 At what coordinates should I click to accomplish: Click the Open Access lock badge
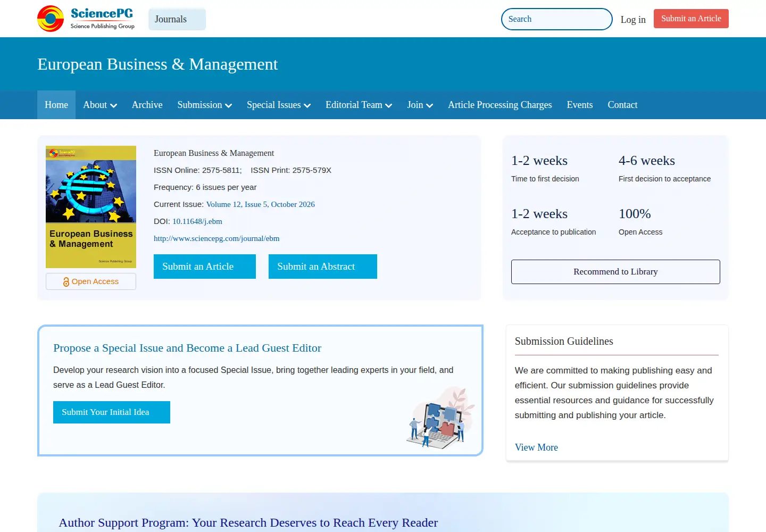91,281
